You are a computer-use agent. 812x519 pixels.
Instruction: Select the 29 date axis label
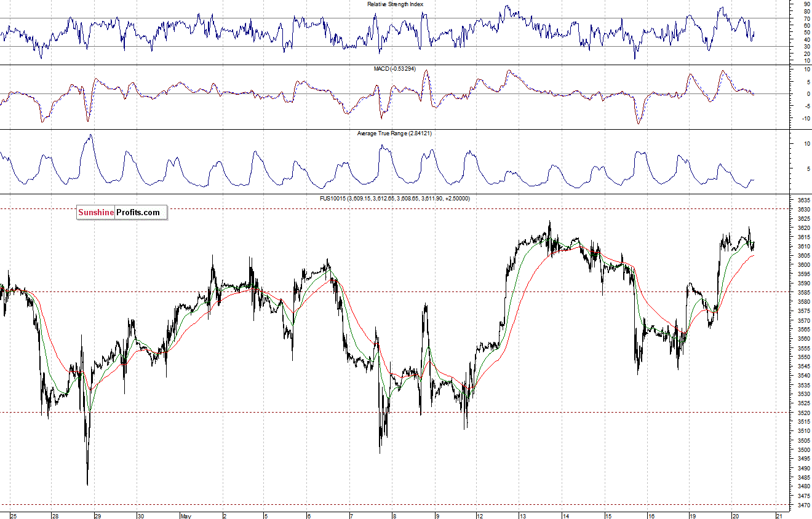click(97, 516)
